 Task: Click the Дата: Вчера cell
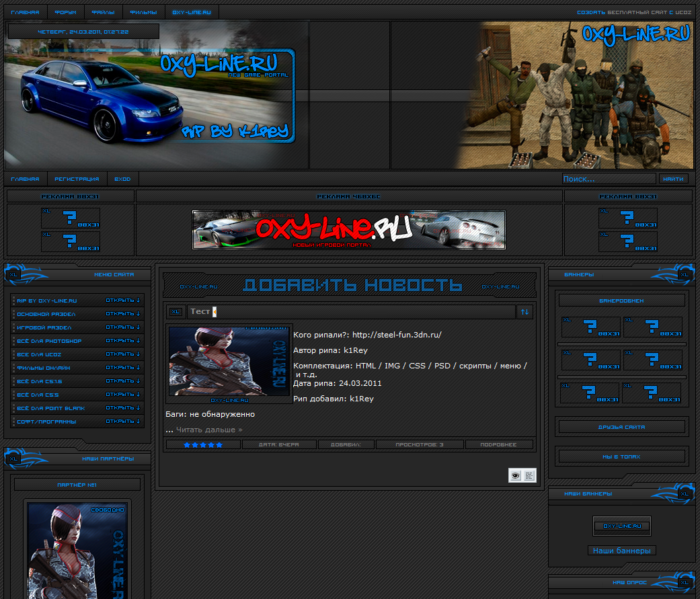coord(279,444)
